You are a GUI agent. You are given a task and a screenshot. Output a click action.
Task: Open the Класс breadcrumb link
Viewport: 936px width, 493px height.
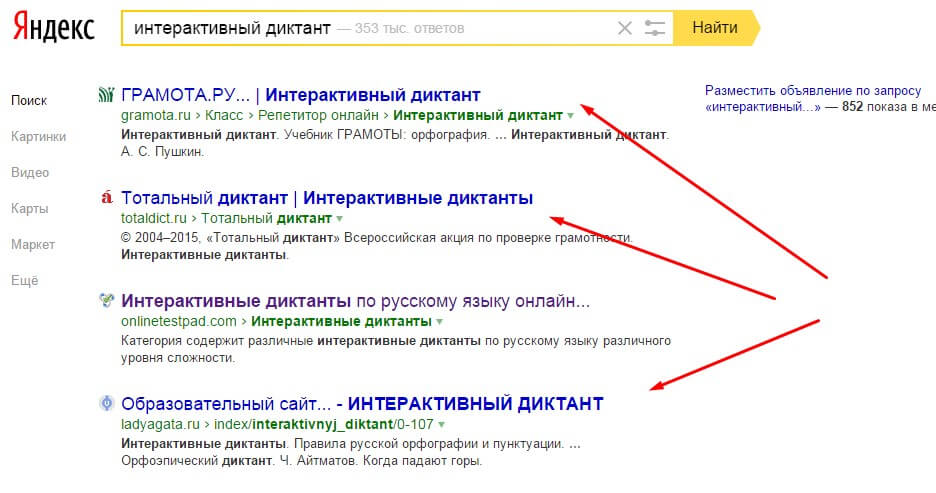(224, 115)
